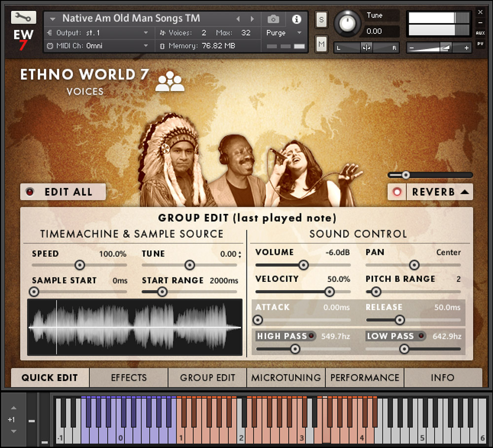
Task: Expand the REVERB panel arrow
Action: pyautogui.click(x=465, y=192)
